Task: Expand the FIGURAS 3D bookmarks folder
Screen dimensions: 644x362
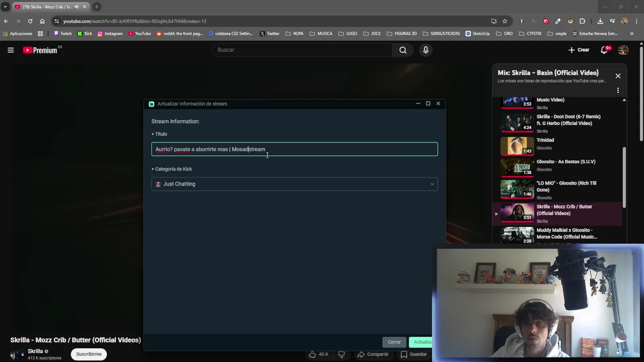Action: [x=401, y=34]
